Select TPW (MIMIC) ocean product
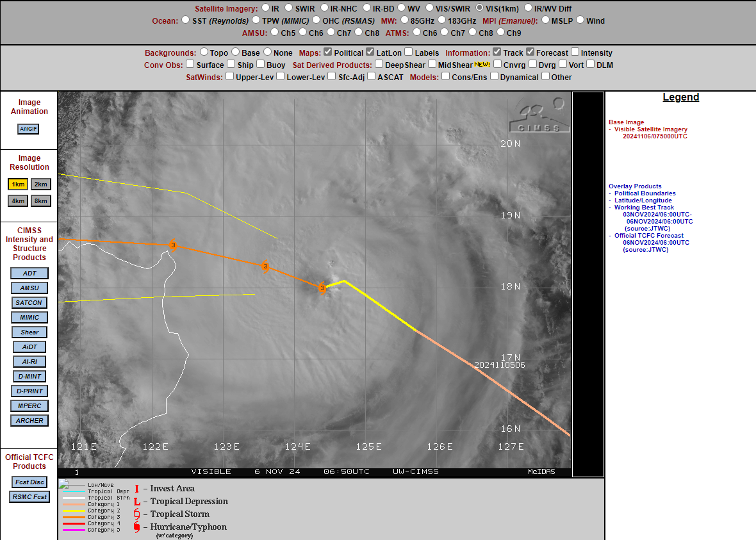Image resolution: width=756 pixels, height=540 pixels. click(256, 20)
